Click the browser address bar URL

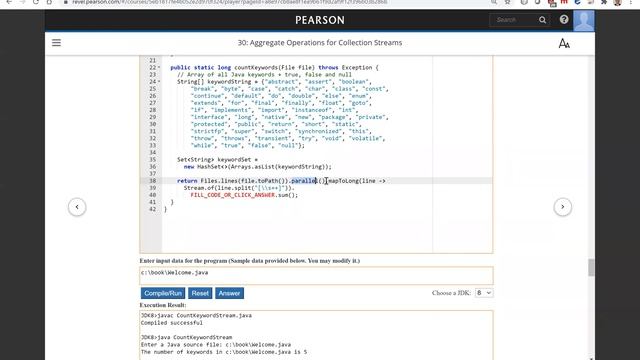click(230, 2)
